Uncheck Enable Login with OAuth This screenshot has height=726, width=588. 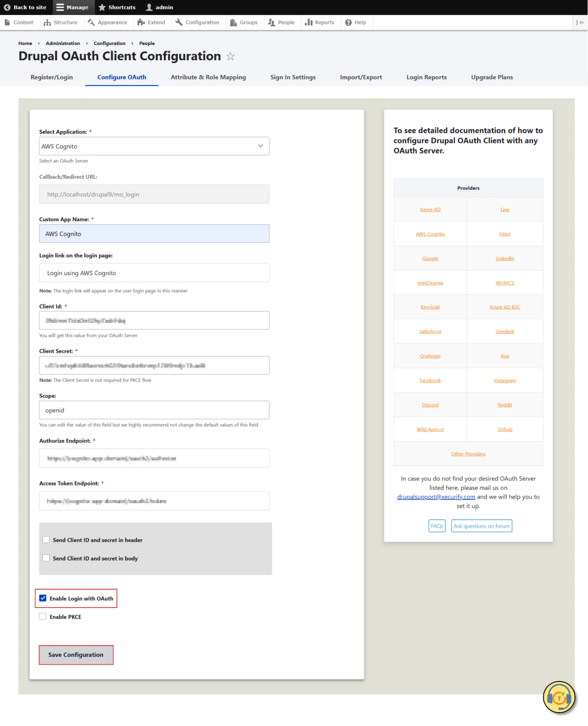click(x=43, y=598)
